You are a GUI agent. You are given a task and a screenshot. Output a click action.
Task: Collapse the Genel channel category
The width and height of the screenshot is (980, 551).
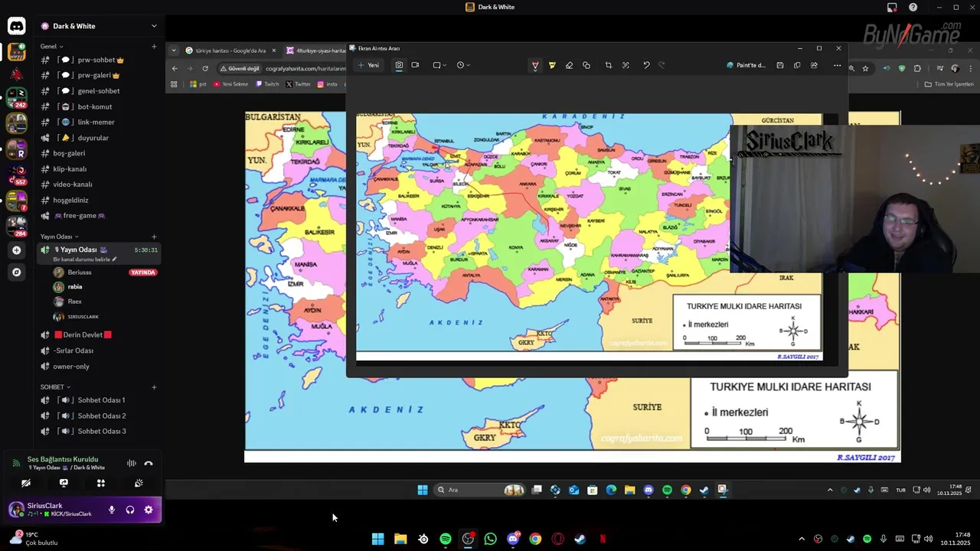pos(51,46)
